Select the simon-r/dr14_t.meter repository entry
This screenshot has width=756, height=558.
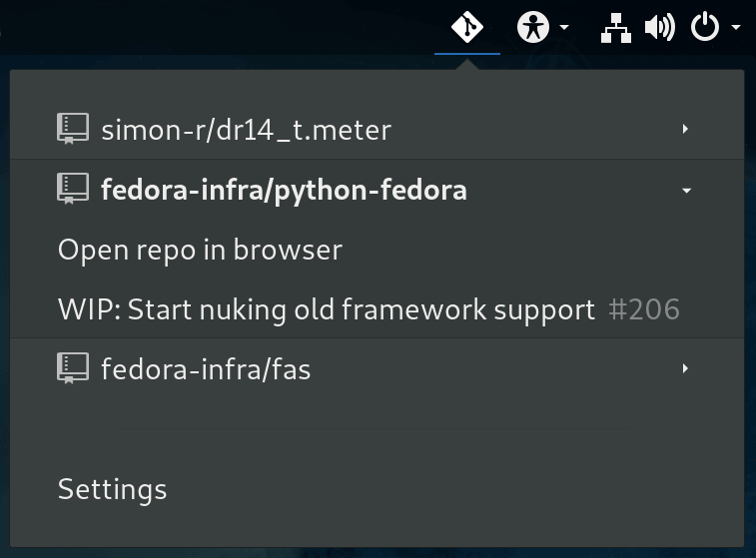coord(246,129)
